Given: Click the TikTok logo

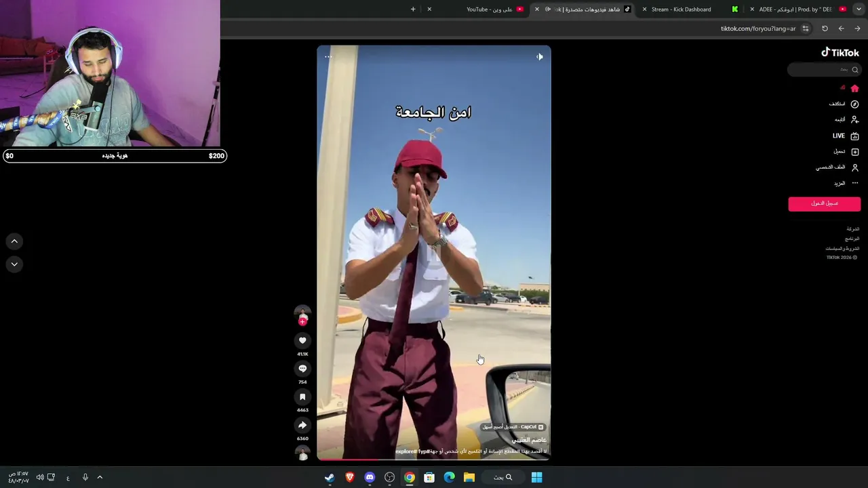Looking at the screenshot, I should [x=840, y=52].
